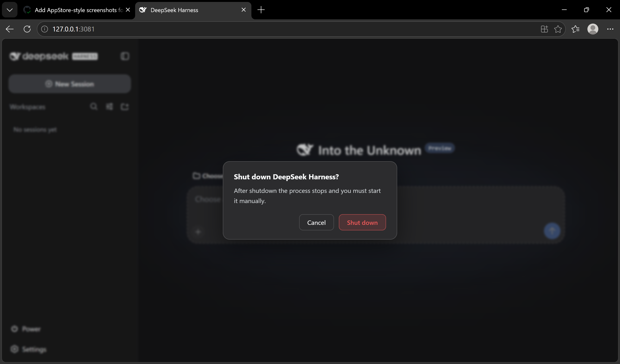620x364 pixels.
Task: Cancel the shutdown dialog
Action: [316, 222]
